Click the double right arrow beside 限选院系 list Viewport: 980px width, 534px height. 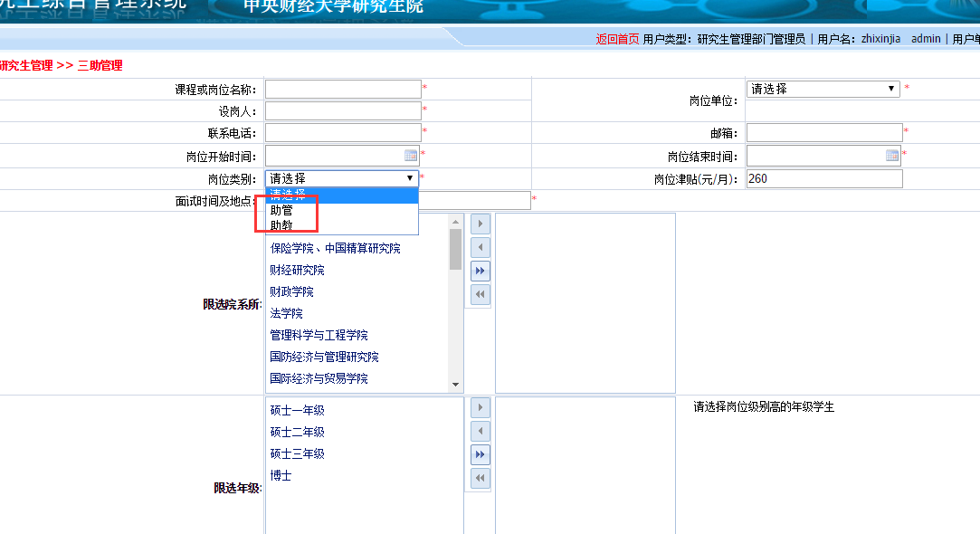[480, 271]
